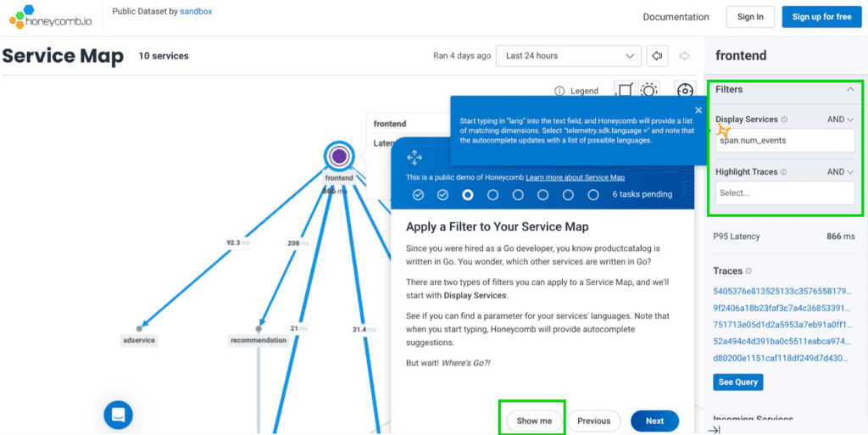Open the Learn more about Service Map link
868x435 pixels.
(575, 177)
